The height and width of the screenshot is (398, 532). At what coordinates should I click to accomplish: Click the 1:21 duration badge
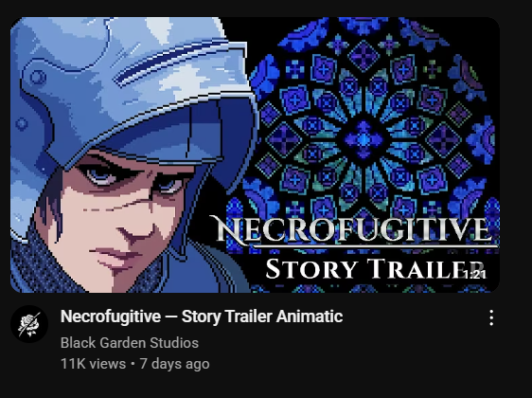point(475,274)
